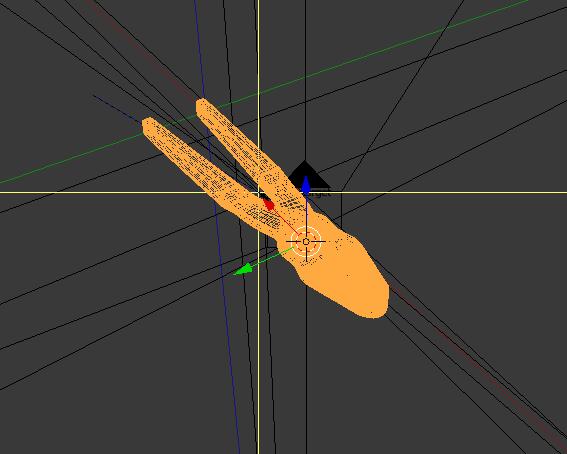Click the tip of the upper orange prong

point(201,104)
